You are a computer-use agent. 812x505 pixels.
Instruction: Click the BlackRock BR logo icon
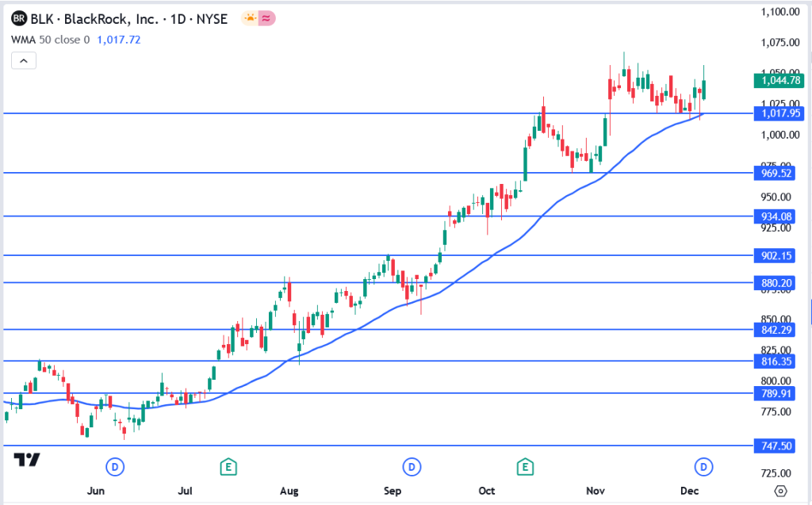pyautogui.click(x=18, y=18)
